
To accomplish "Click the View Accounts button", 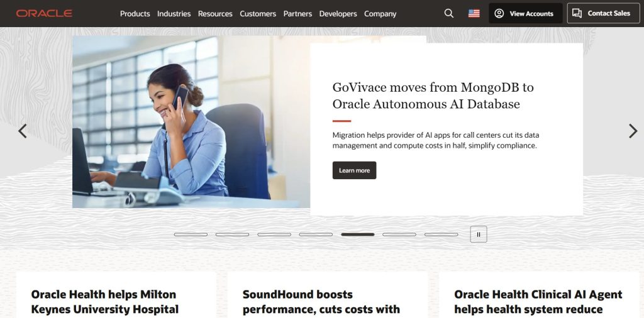I will pos(525,13).
